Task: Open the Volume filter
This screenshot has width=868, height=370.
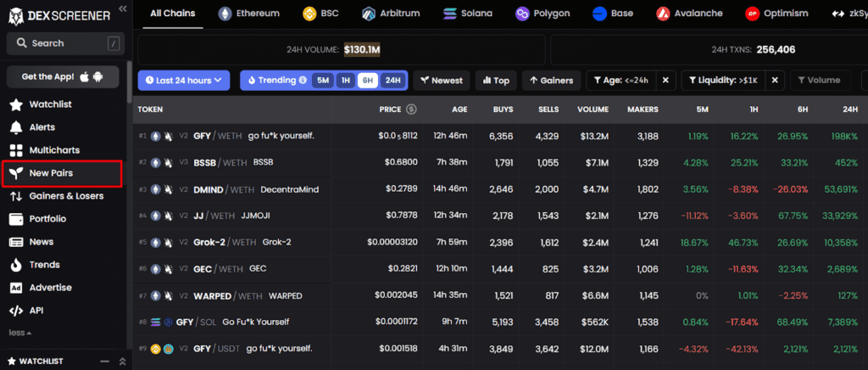Action: [x=818, y=81]
